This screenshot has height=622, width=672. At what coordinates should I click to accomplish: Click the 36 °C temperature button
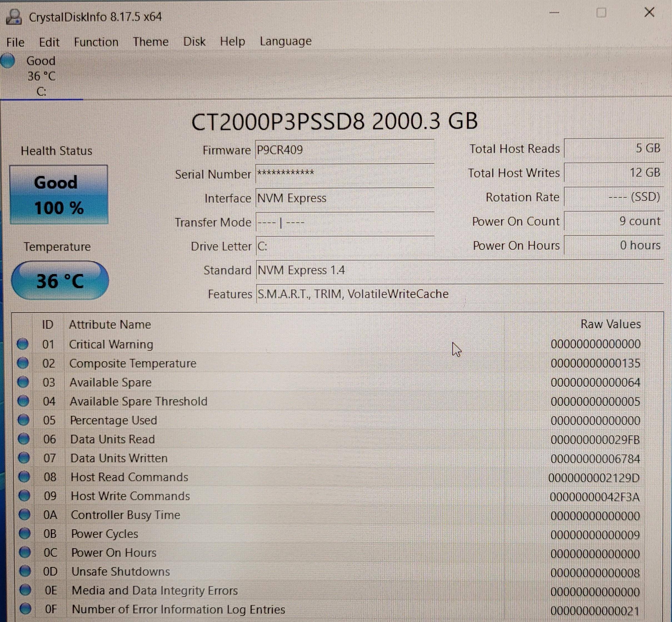[60, 281]
